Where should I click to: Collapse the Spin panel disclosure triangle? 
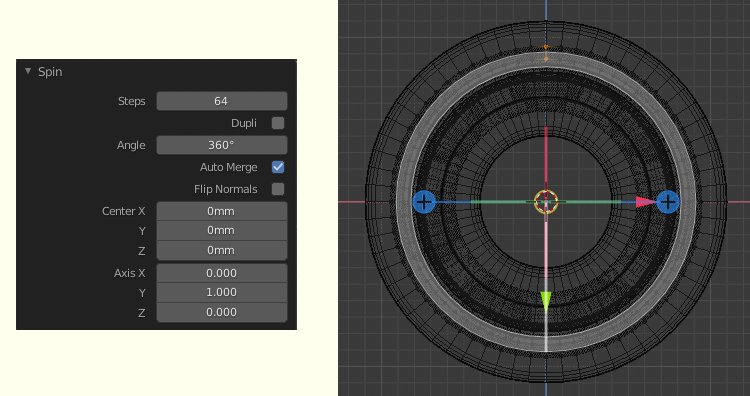click(28, 72)
